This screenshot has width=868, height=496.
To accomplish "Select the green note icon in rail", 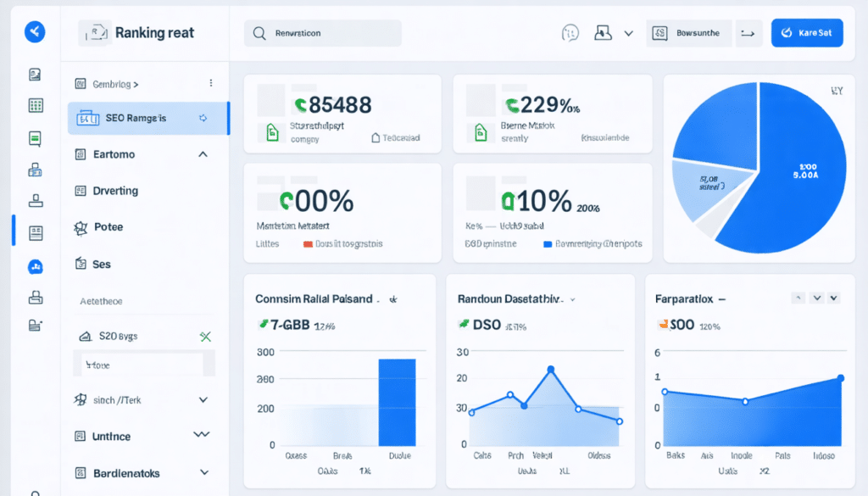I will [35, 138].
